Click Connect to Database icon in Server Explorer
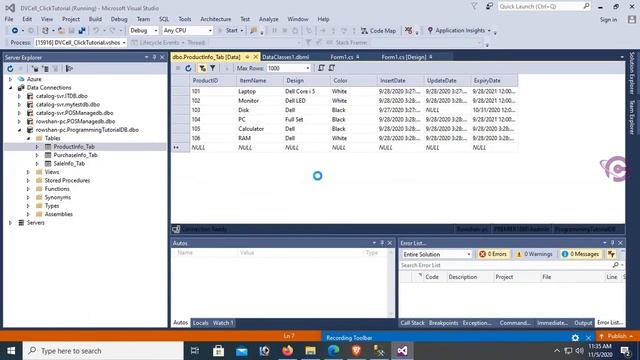Viewport: 640px width, 360px height. click(x=36, y=69)
